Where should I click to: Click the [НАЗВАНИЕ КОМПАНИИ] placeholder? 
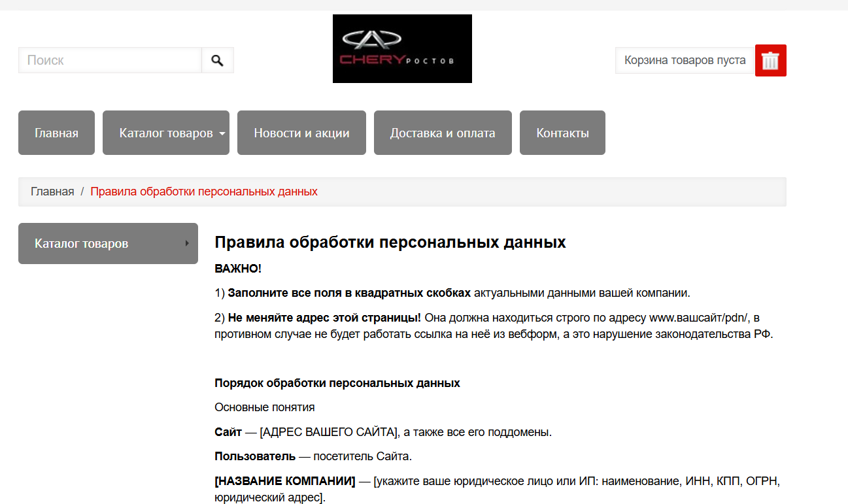point(285,481)
